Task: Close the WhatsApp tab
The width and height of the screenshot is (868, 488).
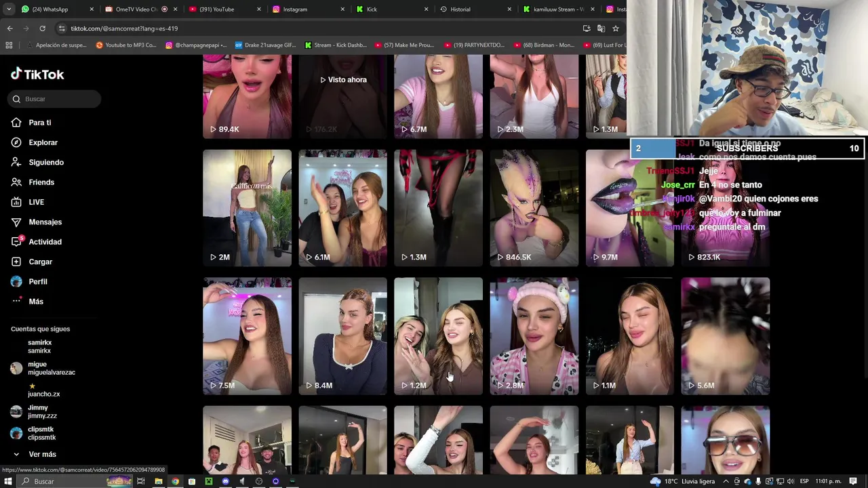Action: pos(92,9)
